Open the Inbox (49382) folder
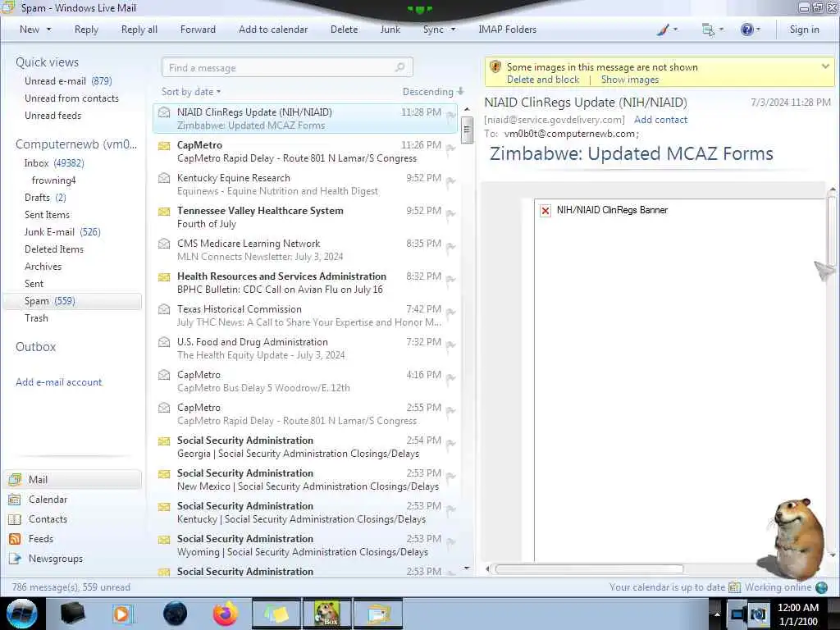The width and height of the screenshot is (840, 630). pos(54,163)
